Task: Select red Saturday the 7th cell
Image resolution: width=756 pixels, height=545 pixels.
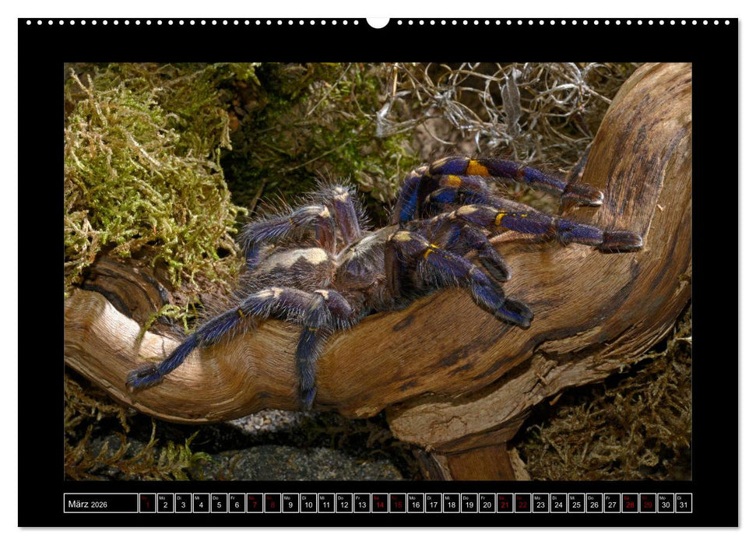Action: pyautogui.click(x=255, y=504)
